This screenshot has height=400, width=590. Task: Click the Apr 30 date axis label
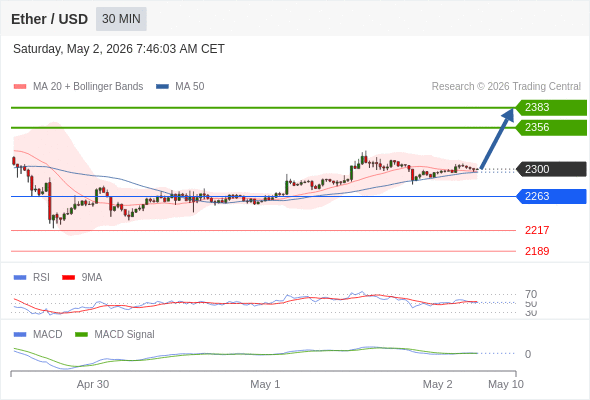[x=93, y=384]
